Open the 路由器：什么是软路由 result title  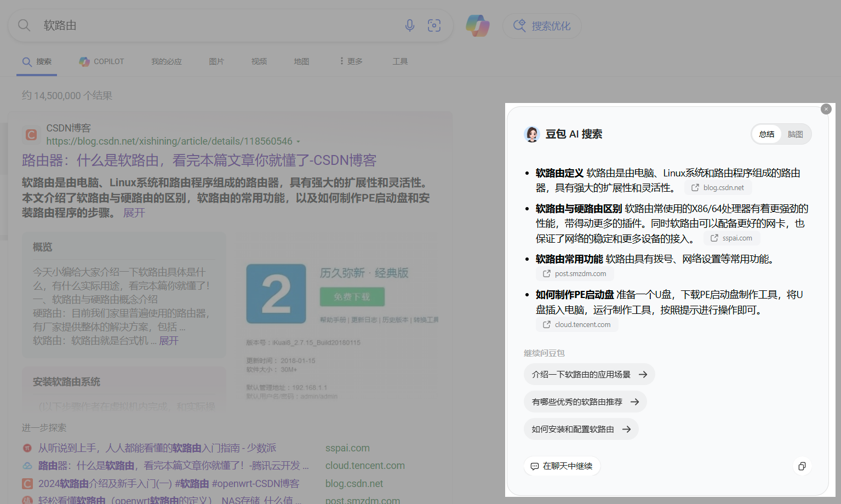pos(199,160)
